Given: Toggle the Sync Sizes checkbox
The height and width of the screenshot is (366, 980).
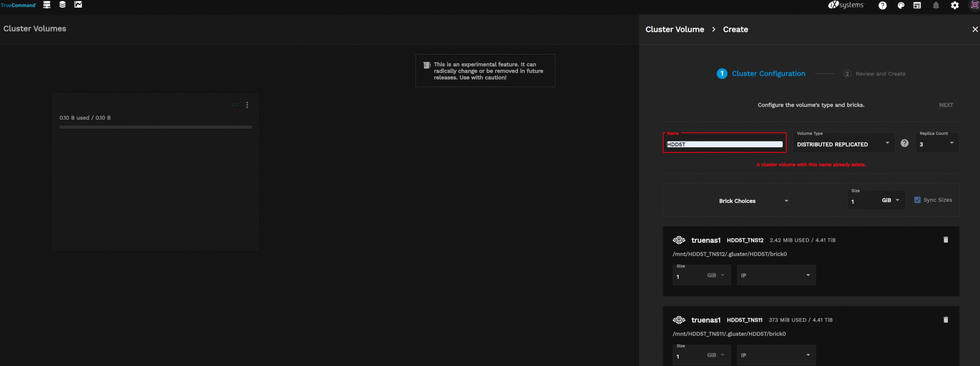Looking at the screenshot, I should pyautogui.click(x=917, y=200).
